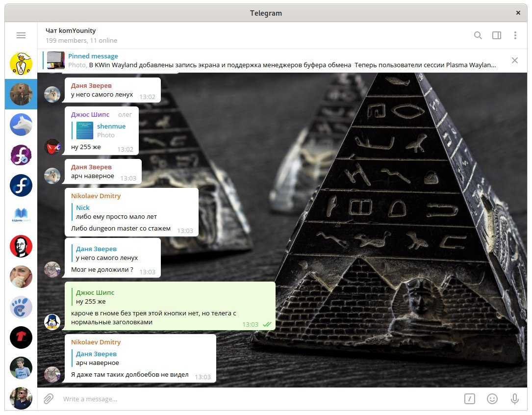This screenshot has height=415, width=532.
Task: Open cat avatar beside 'Мозг не доложили'
Action: [x=52, y=270]
